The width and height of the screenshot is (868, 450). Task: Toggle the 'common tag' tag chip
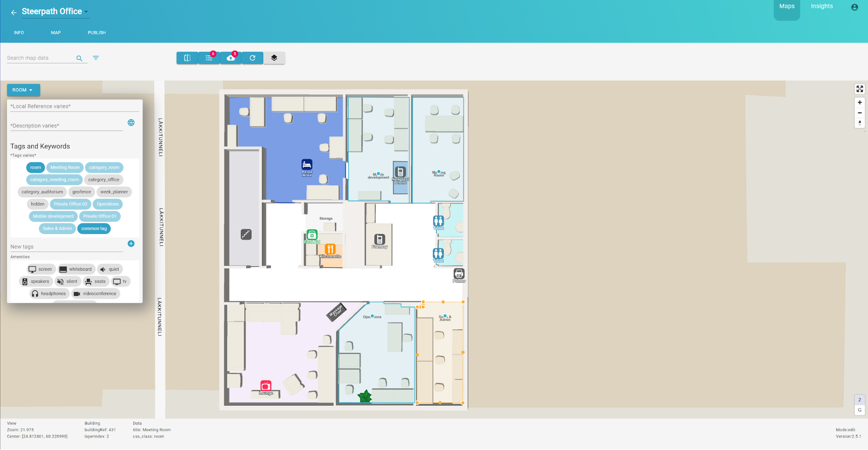click(94, 228)
